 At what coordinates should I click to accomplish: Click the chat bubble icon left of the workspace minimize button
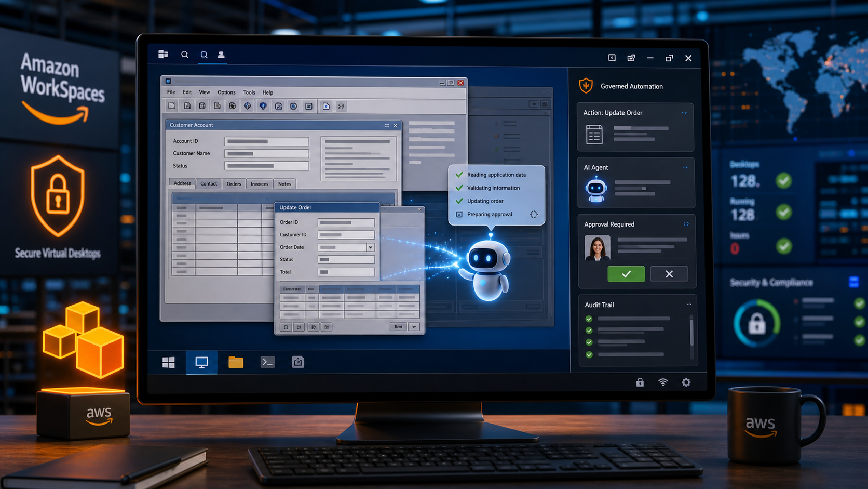(x=612, y=58)
